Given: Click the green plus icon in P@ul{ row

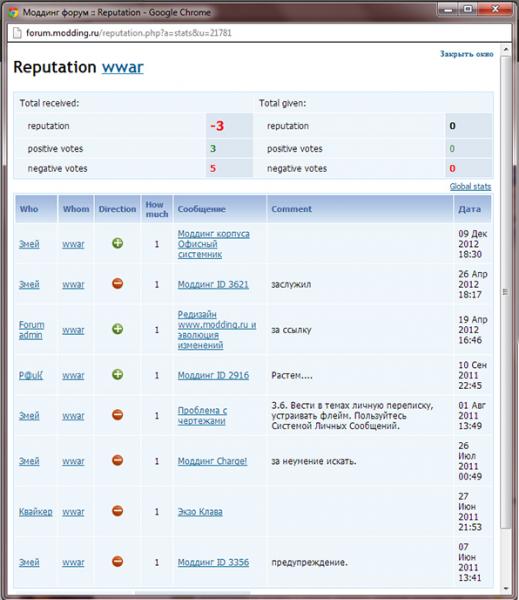Looking at the screenshot, I should tap(118, 375).
